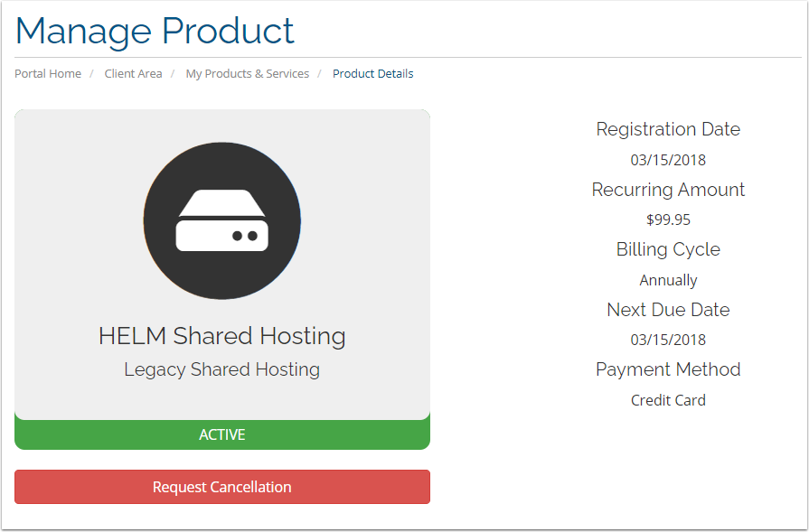
Task: Select the Product Details breadcrumb
Action: [x=372, y=74]
